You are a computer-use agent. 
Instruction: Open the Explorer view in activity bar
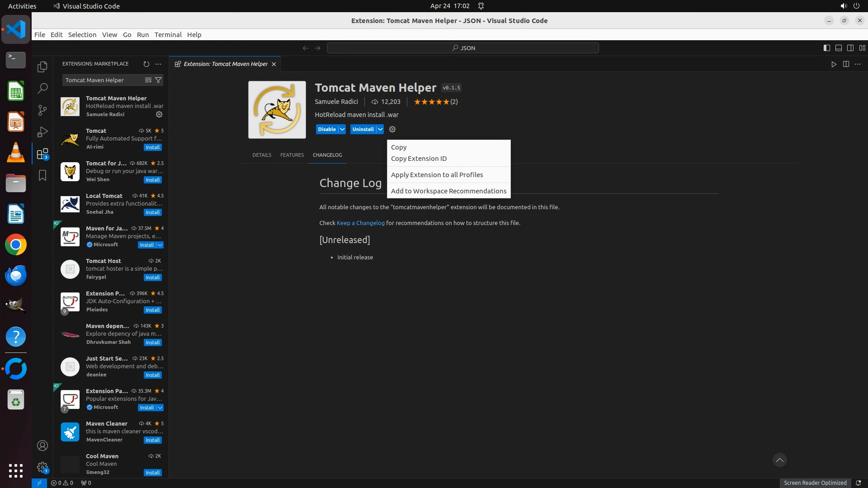[x=42, y=67]
